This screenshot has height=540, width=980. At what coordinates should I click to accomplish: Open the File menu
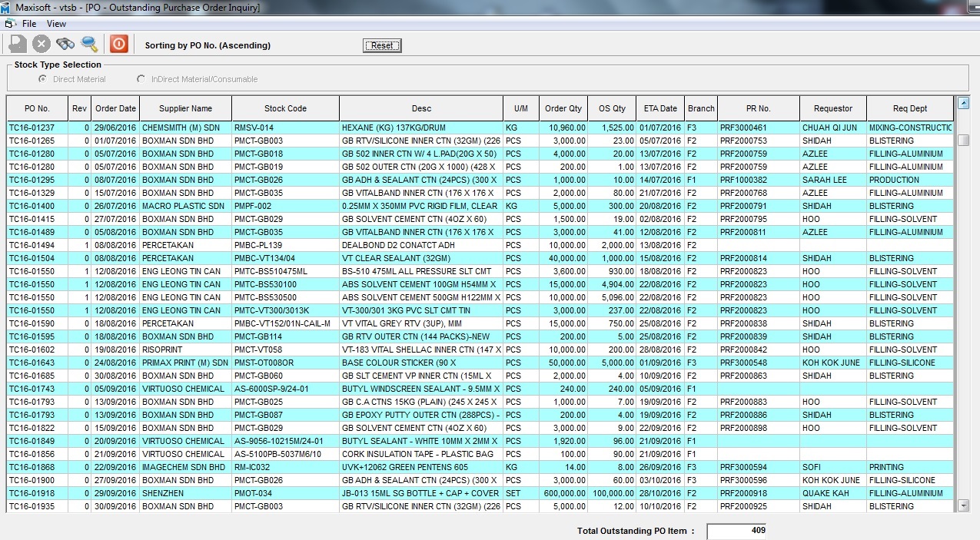coord(29,24)
